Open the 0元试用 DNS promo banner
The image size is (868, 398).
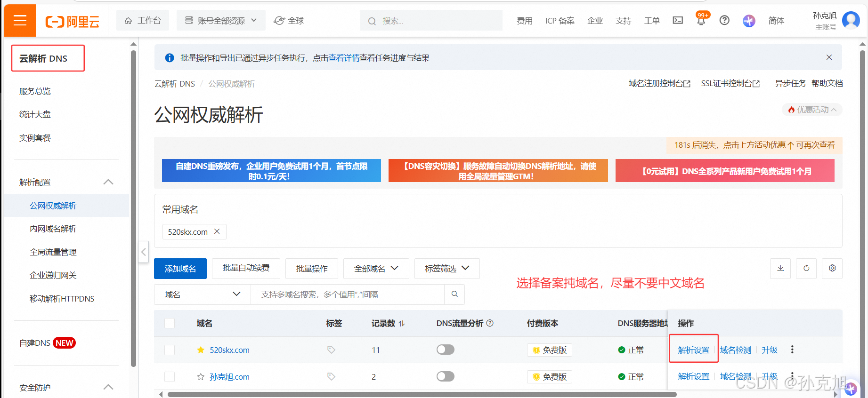(725, 171)
